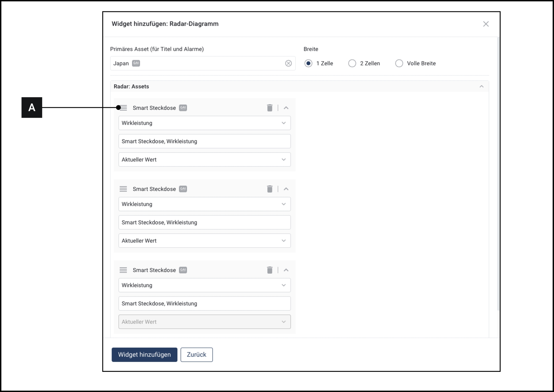
Task: Open second entry's Aktueller Wert dropdown
Action: click(204, 241)
